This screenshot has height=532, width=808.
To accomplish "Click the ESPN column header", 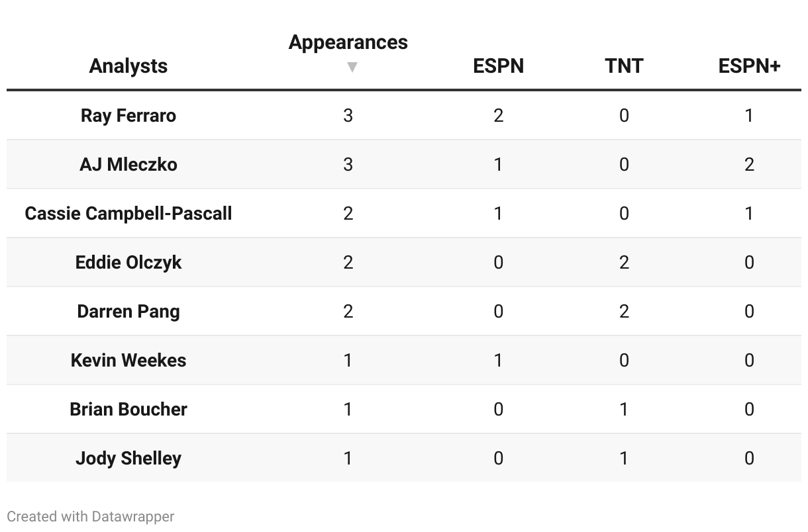I will point(498,66).
